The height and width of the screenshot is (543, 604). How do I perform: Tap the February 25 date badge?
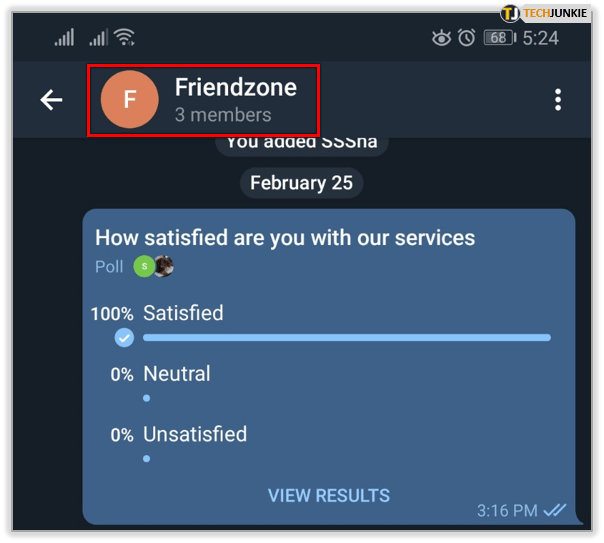pos(301,183)
